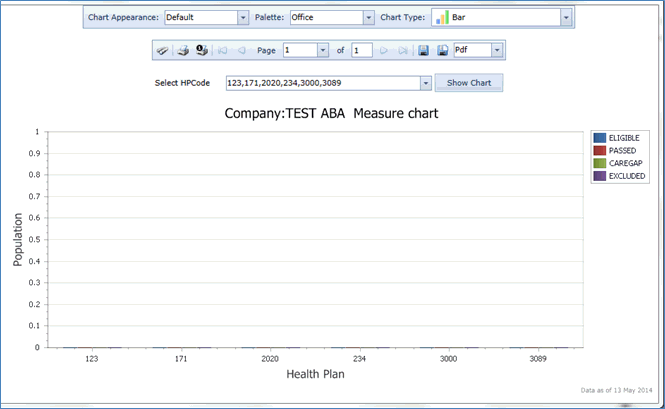This screenshot has width=665, height=409.
Task: Click the search icon in report toolbar
Action: coord(162,50)
